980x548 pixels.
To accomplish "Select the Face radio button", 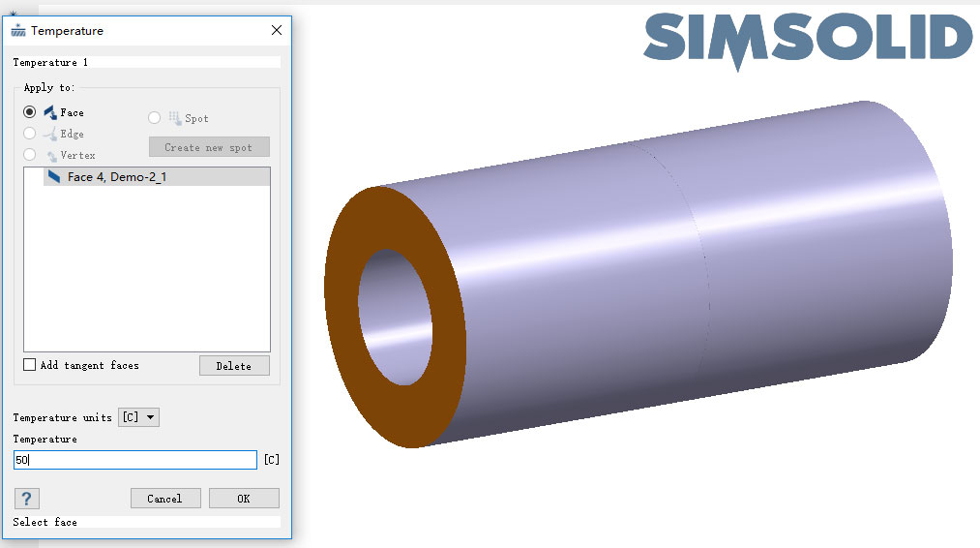I will (30, 112).
